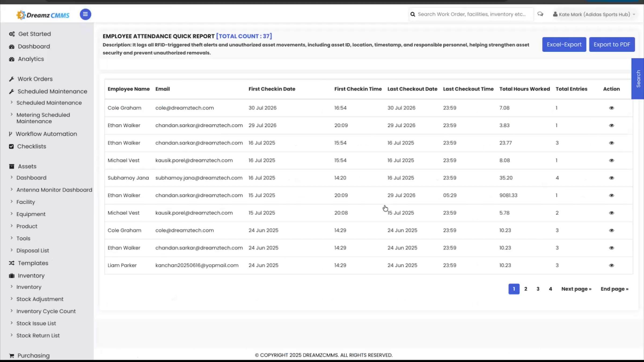This screenshot has width=644, height=362.
Task: Click the Assets box icon
Action: coord(12,167)
